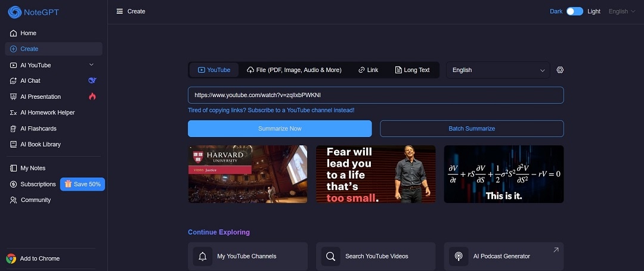Click the AI Presentation board icon
This screenshot has height=271, width=644.
pos(13,96)
